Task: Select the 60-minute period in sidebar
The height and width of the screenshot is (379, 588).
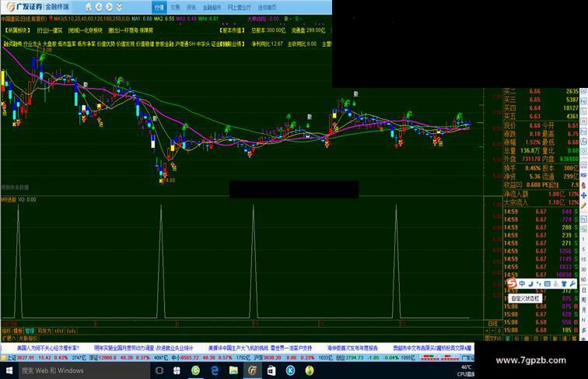Action: coord(584,280)
